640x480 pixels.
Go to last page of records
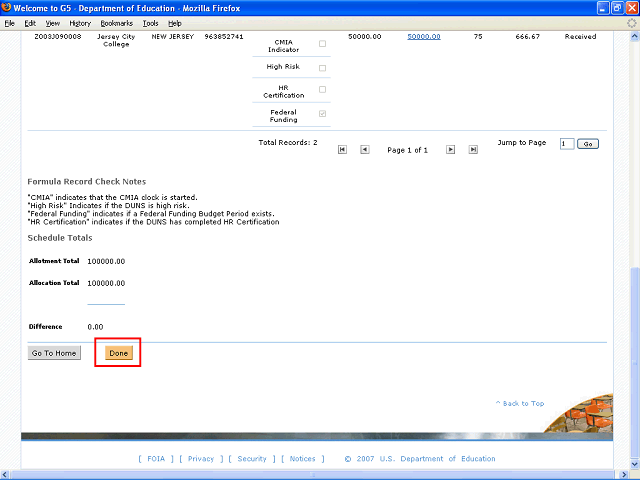(473, 150)
